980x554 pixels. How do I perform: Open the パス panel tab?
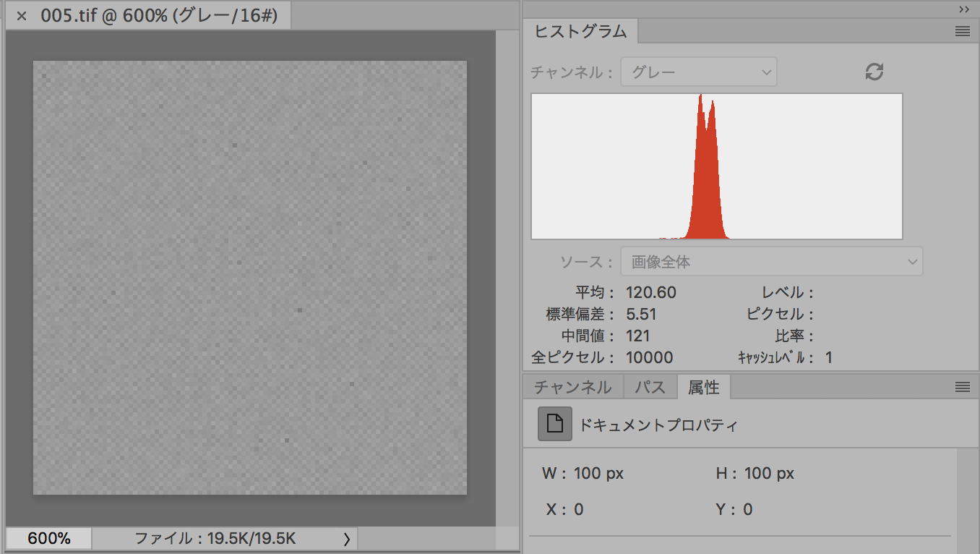click(650, 388)
